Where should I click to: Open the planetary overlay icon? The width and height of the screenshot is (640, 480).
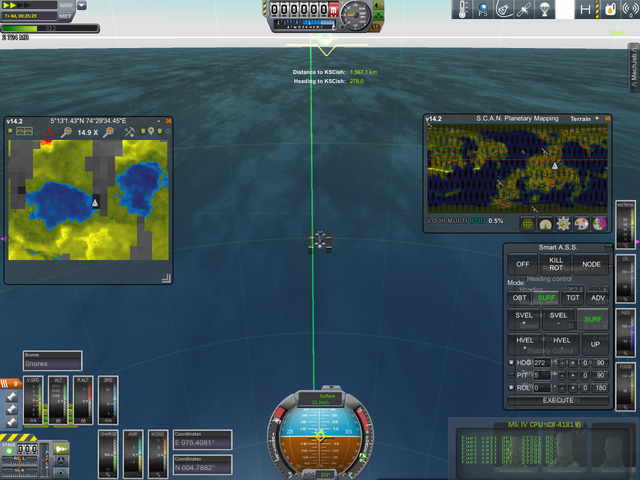[599, 224]
